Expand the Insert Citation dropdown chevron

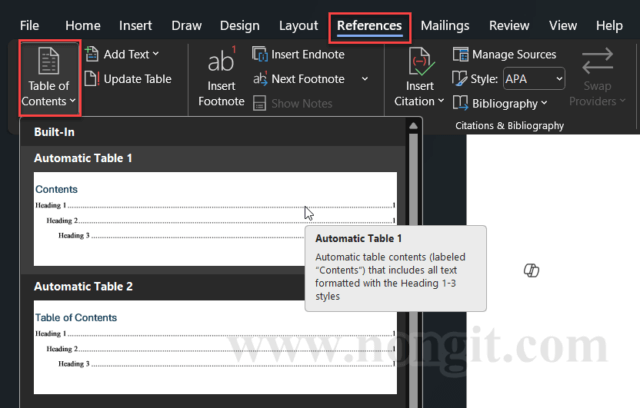pyautogui.click(x=441, y=101)
